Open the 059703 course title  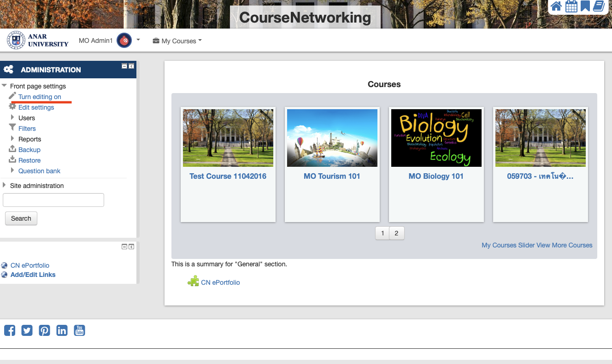(540, 176)
